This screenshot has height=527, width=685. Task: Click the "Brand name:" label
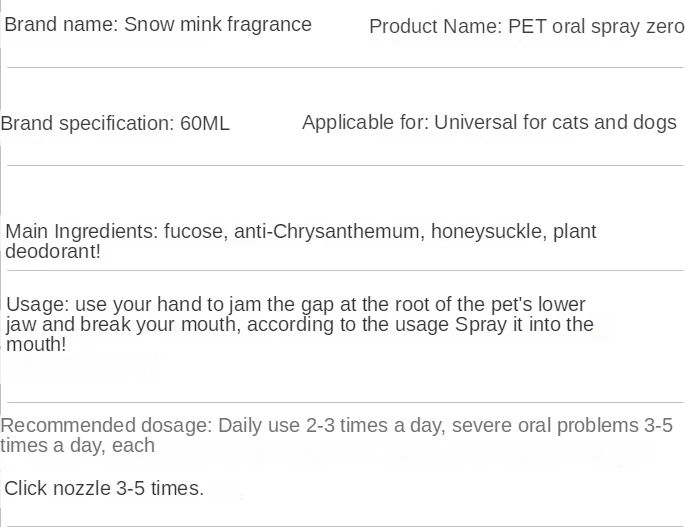click(61, 24)
